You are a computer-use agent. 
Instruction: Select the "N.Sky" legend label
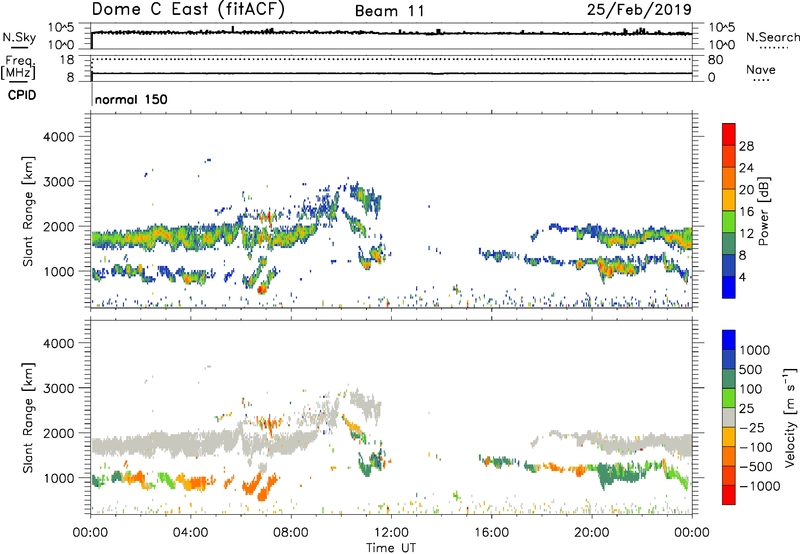click(19, 37)
